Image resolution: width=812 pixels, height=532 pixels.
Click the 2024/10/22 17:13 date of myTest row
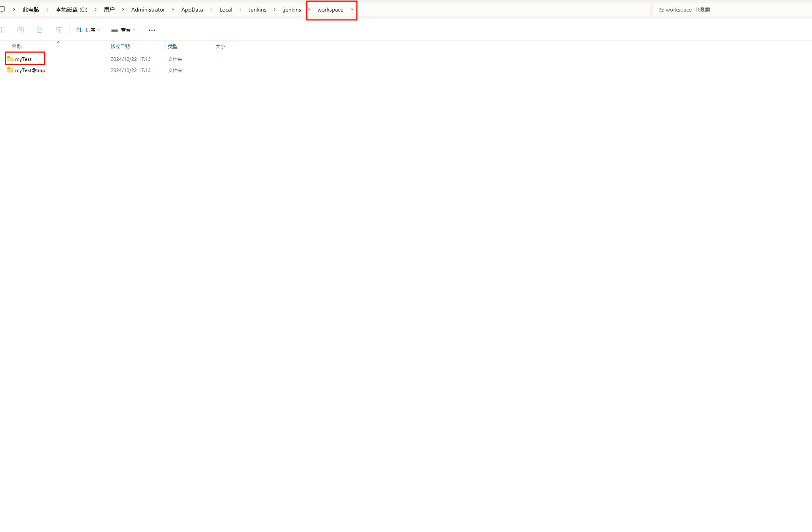(x=130, y=59)
